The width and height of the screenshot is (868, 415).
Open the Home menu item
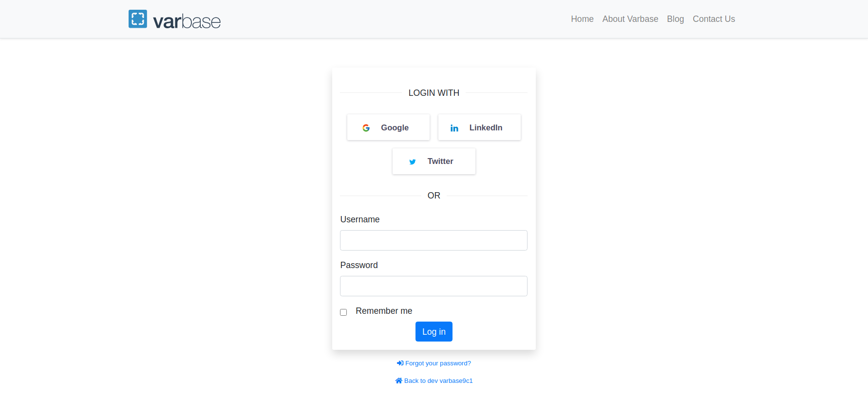[582, 19]
